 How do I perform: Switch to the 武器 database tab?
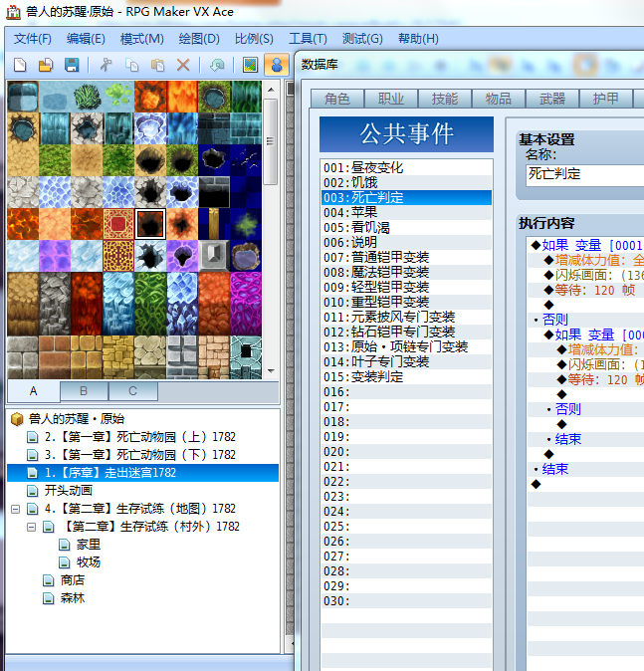(x=552, y=99)
